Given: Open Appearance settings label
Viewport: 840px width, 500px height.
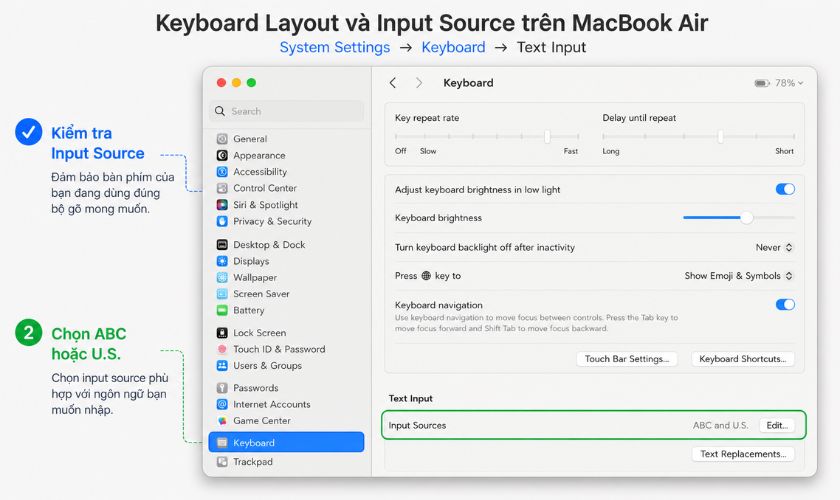Looking at the screenshot, I should (x=259, y=155).
